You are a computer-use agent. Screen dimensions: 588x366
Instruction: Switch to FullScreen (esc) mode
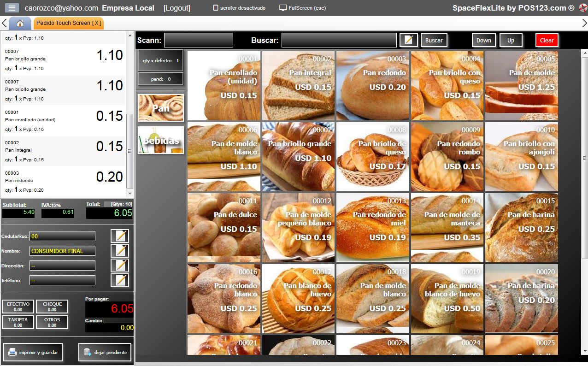tap(303, 8)
